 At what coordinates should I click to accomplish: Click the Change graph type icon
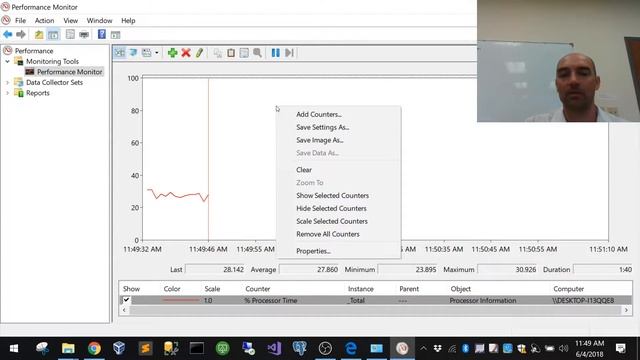tap(146, 53)
